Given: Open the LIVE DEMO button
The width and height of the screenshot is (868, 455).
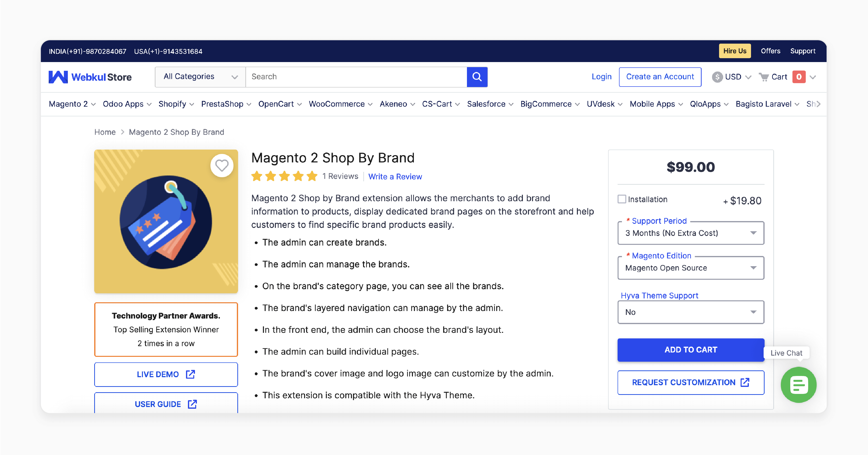Looking at the screenshot, I should [166, 374].
